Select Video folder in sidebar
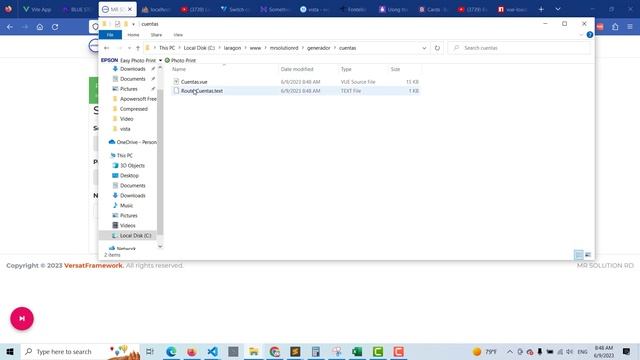 [126, 119]
